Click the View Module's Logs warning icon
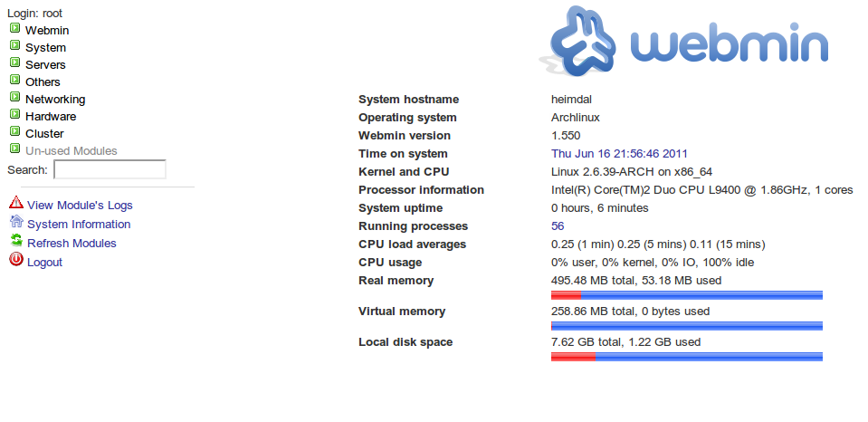This screenshot has width=868, height=422. pyautogui.click(x=15, y=204)
